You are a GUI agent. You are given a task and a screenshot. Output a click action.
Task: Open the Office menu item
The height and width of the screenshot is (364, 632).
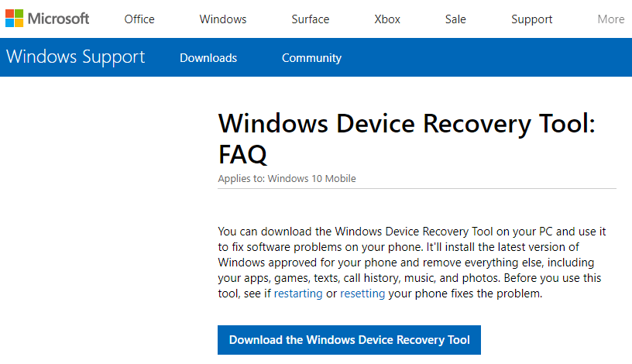click(139, 19)
